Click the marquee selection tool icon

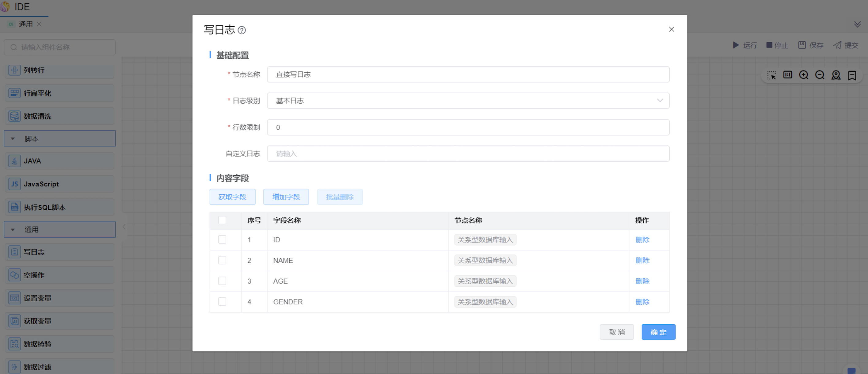[x=771, y=75]
